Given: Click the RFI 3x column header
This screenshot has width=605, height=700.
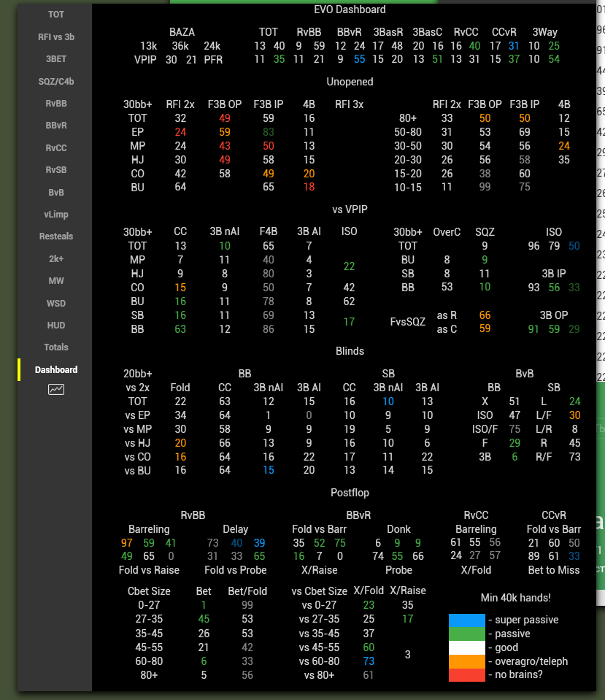Looking at the screenshot, I should (x=349, y=104).
